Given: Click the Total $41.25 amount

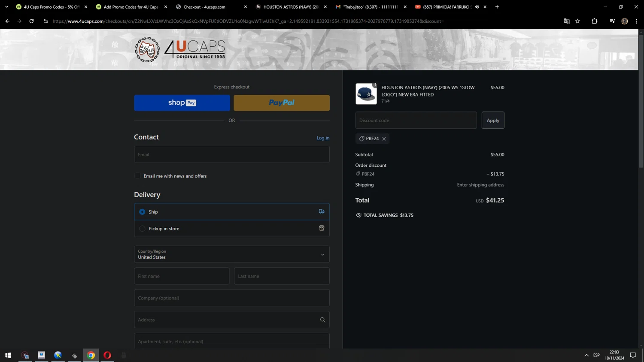Looking at the screenshot, I should [495, 200].
